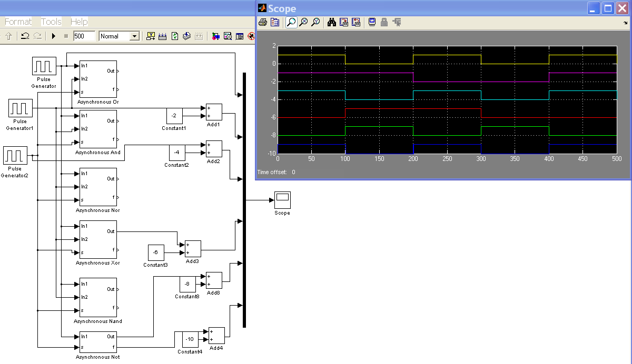Print the Scope display
This screenshot has height=364, width=632.
[x=263, y=22]
